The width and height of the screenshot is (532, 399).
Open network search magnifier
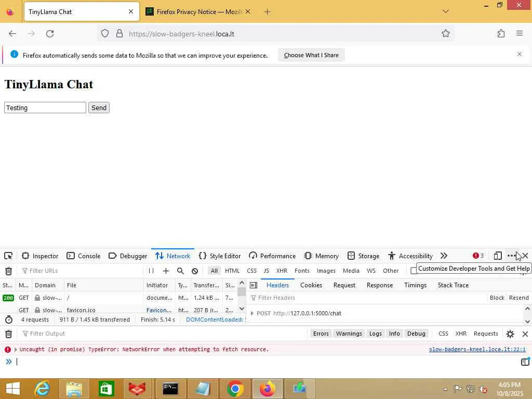(x=180, y=271)
